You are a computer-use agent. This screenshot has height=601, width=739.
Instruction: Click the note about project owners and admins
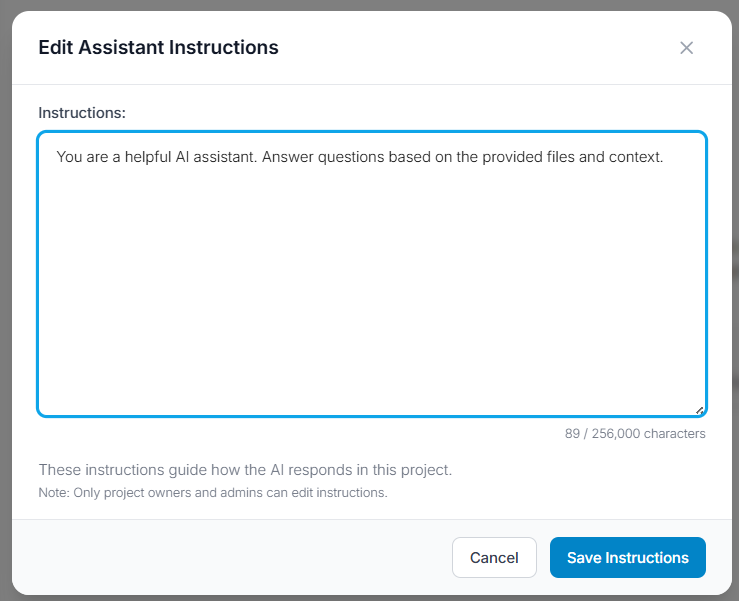point(213,493)
